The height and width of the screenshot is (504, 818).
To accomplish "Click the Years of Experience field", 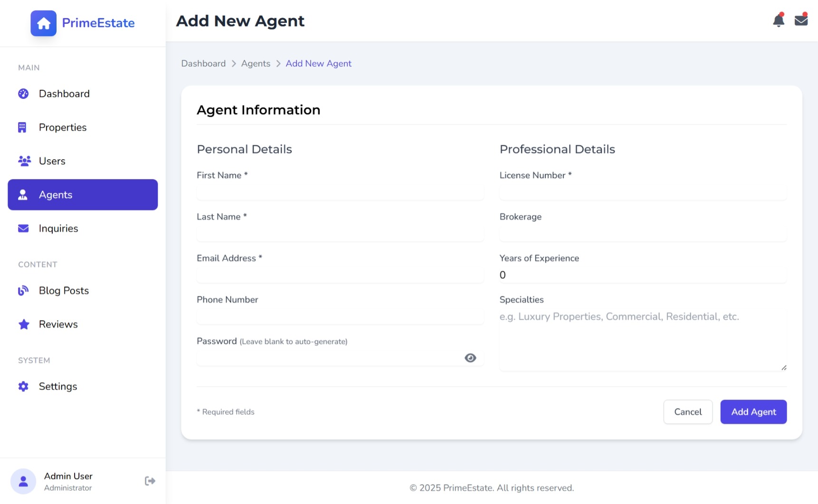I will point(642,275).
